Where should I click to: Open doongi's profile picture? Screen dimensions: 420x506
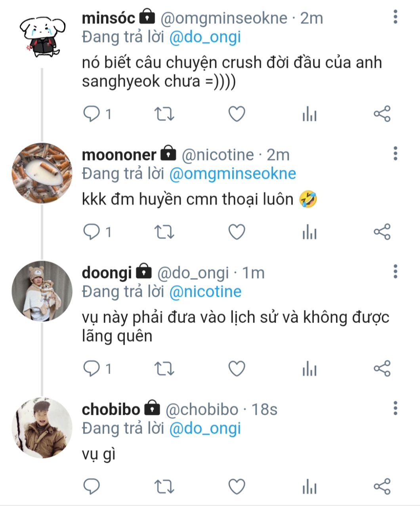point(42,291)
